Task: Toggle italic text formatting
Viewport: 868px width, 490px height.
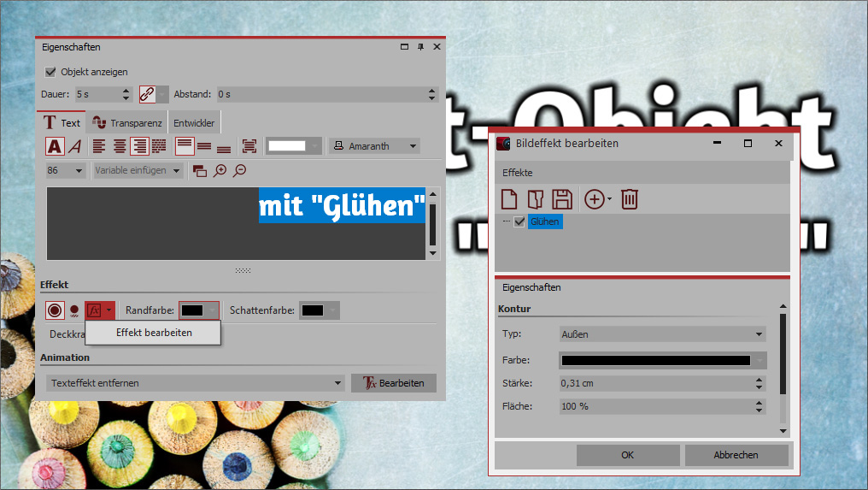Action: coord(75,146)
